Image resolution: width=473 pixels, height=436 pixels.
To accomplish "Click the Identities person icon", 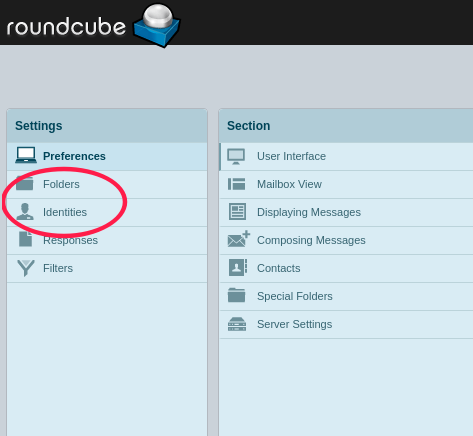I will [25, 212].
